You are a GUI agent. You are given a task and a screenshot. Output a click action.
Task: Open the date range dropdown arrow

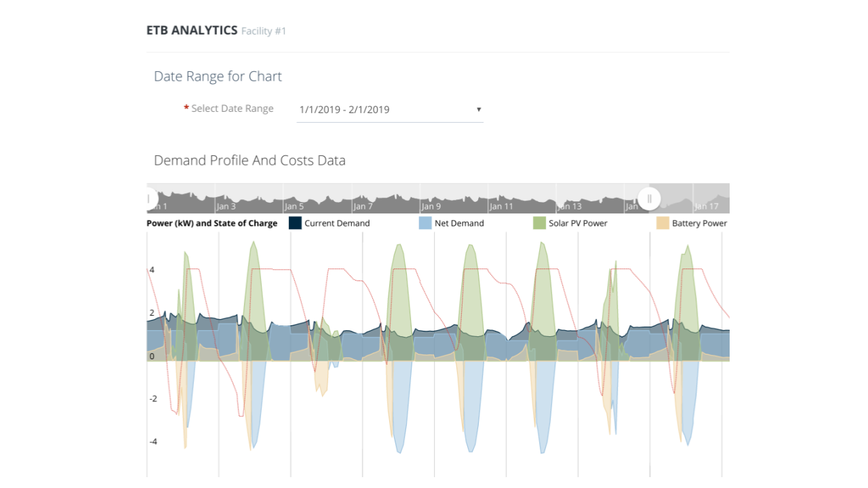479,109
